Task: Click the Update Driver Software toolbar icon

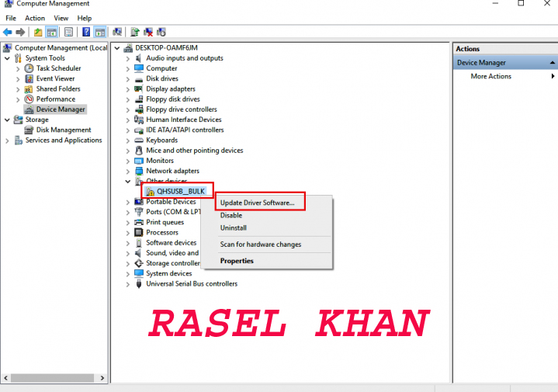Action: [134, 32]
